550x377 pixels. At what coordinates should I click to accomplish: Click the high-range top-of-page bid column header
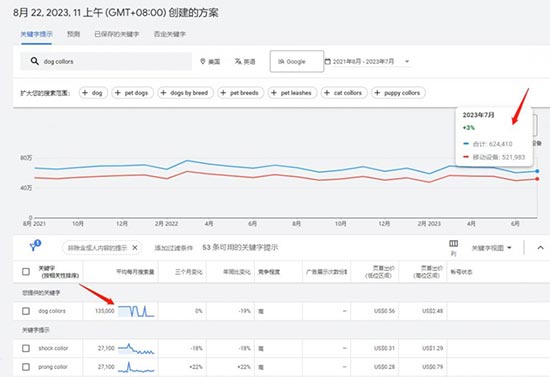click(428, 272)
